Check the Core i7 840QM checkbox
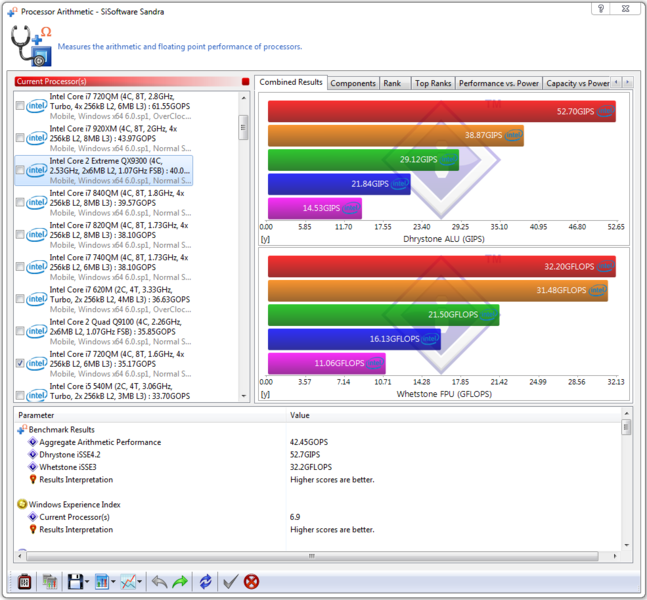647x600 pixels. (20, 202)
